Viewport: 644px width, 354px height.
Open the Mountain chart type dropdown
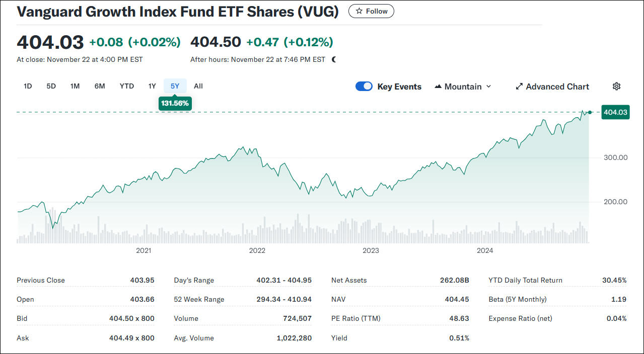tap(462, 86)
